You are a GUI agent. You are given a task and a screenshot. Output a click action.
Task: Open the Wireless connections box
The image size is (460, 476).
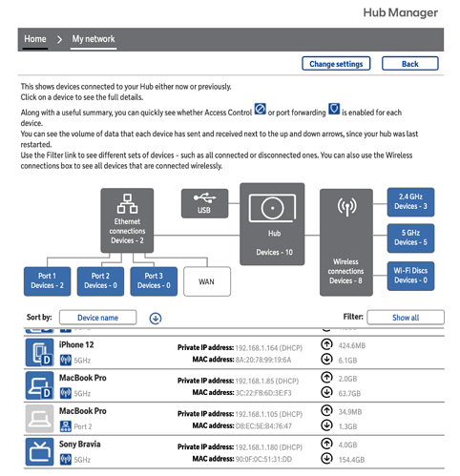[346, 242]
